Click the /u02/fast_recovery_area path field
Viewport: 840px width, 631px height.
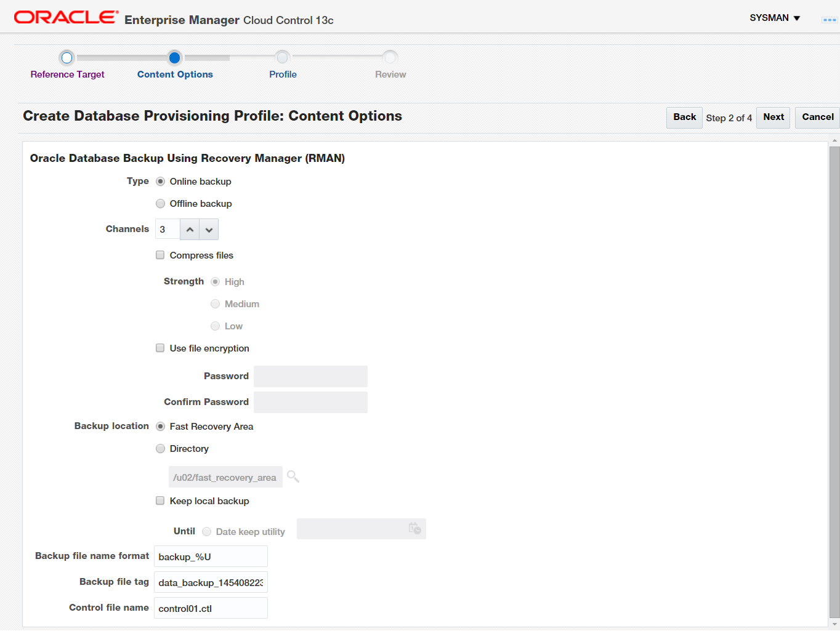[x=225, y=477]
